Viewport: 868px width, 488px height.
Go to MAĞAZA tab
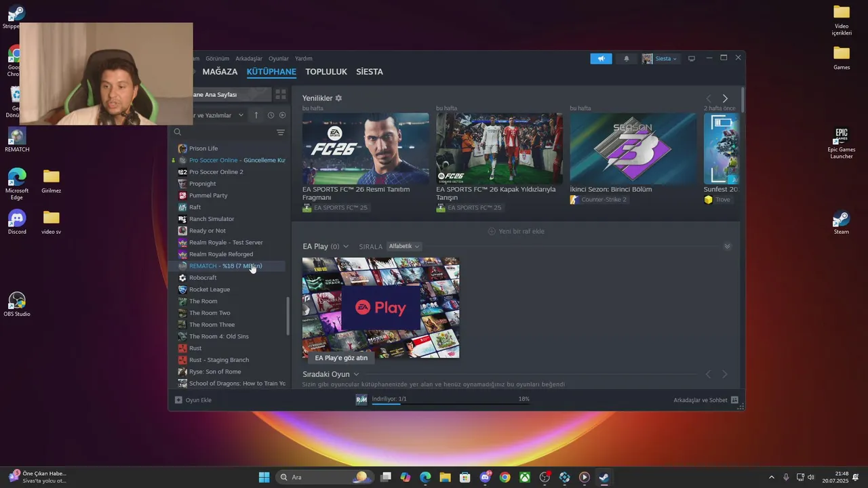pos(220,72)
